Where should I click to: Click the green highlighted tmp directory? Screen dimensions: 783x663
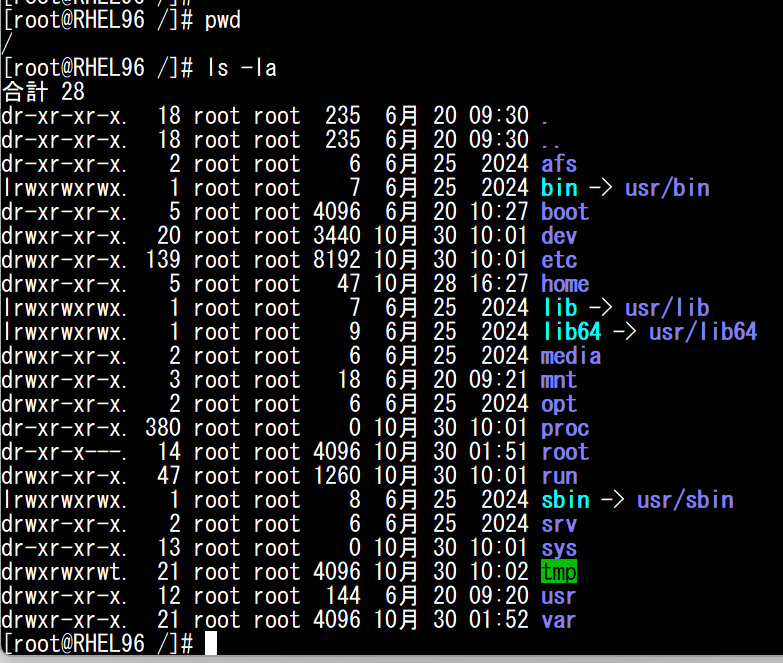pyautogui.click(x=559, y=572)
